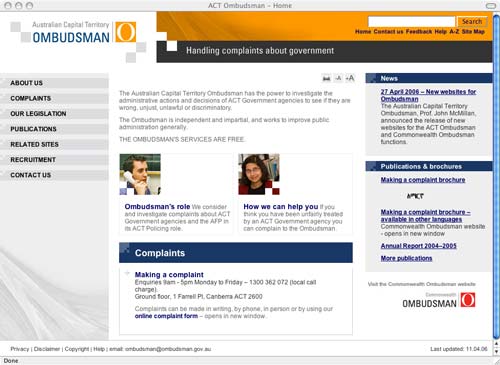Image resolution: width=500 pixels, height=365 pixels.
Task: Open Contact Us sidebar menu item
Action: (54, 175)
